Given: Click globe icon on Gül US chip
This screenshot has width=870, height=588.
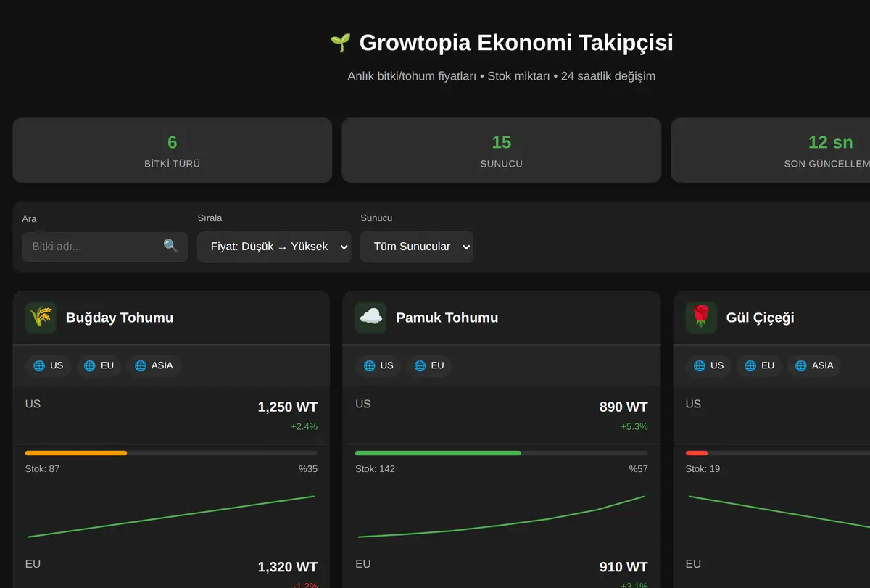Looking at the screenshot, I should click(700, 365).
